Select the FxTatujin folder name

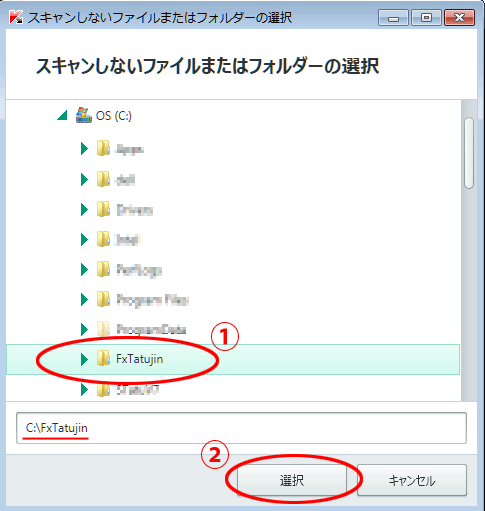click(140, 359)
